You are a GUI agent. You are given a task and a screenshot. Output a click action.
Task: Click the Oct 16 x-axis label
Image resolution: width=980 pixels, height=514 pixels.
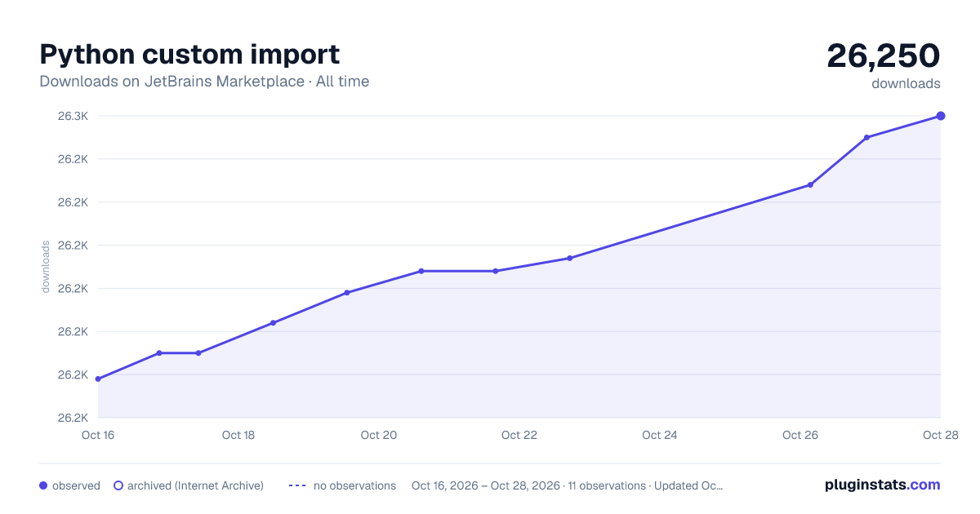[98, 435]
